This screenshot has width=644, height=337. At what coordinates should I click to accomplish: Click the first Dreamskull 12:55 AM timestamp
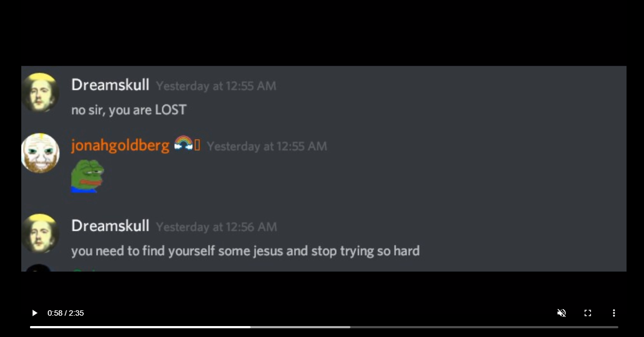[216, 86]
